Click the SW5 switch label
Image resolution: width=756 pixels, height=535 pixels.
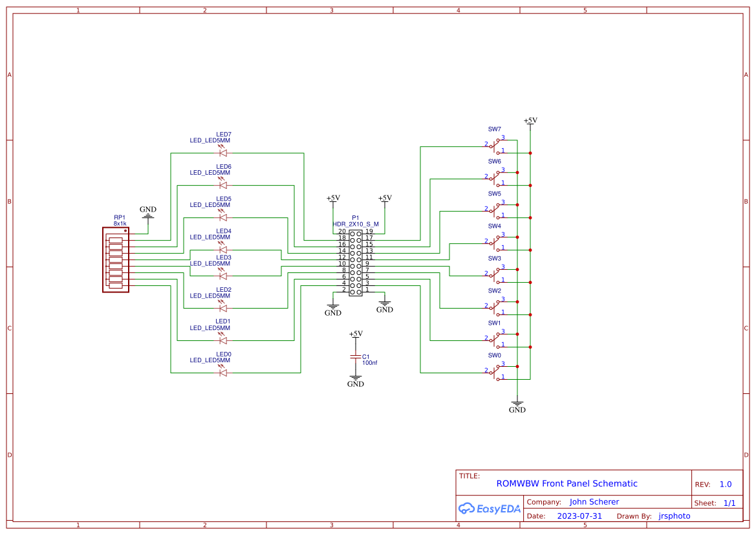pyautogui.click(x=494, y=193)
